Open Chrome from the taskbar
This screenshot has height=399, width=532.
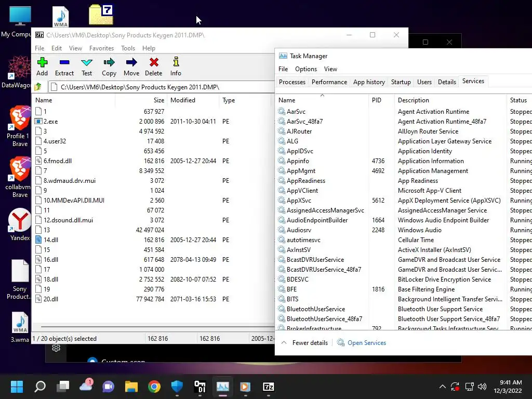(x=154, y=387)
